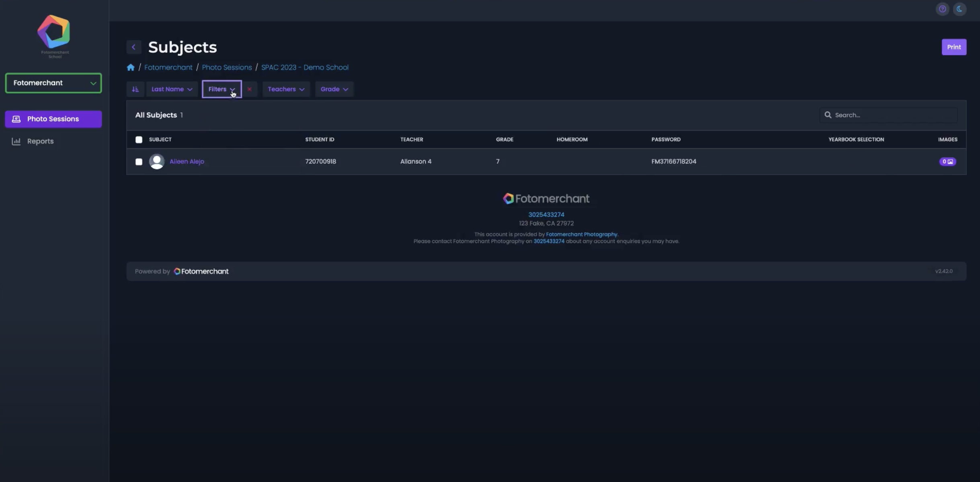980x482 pixels.
Task: Open Photo Sessions breadcrumb link
Action: pyautogui.click(x=227, y=67)
